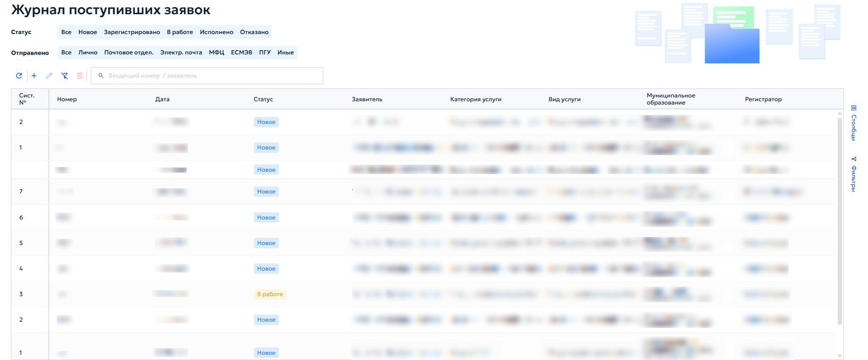Click the Новое status badge in row 6

coord(266,218)
